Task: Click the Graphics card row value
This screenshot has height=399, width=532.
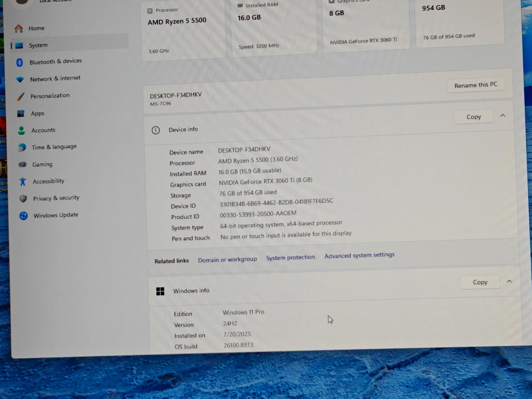Action: (265, 181)
